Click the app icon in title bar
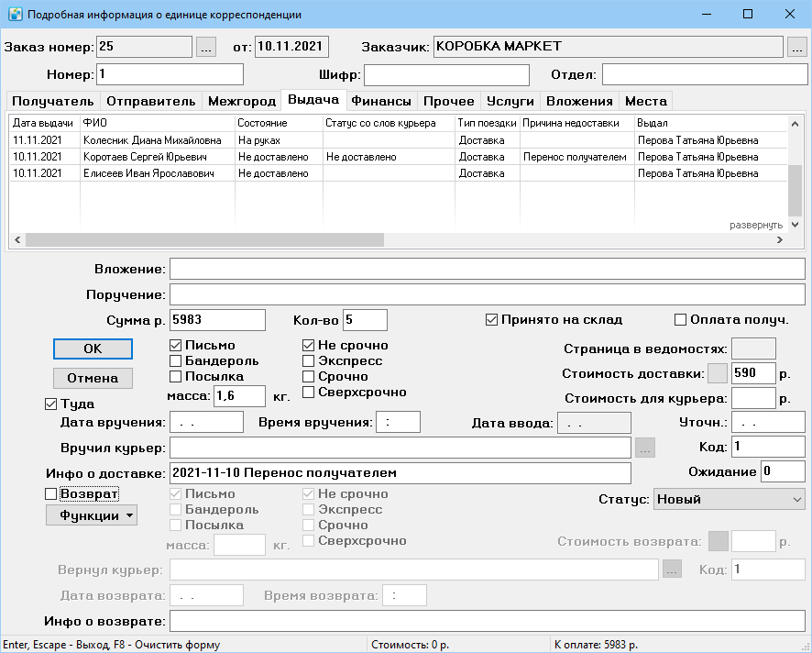 point(16,14)
